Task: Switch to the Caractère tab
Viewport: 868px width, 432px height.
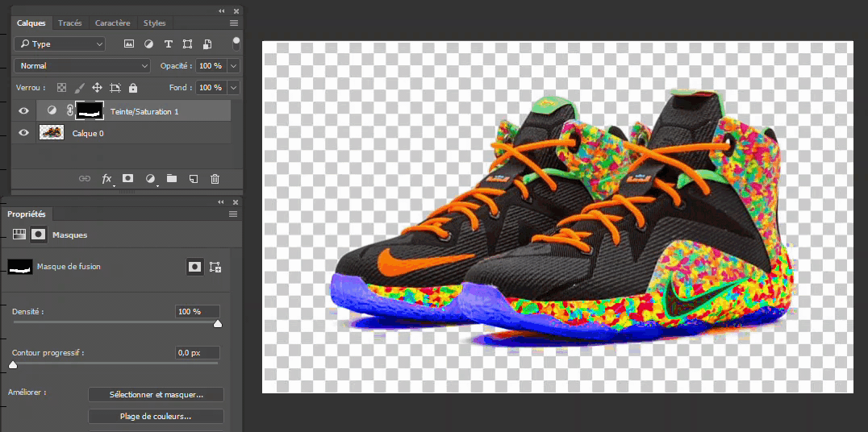Action: 112,23
